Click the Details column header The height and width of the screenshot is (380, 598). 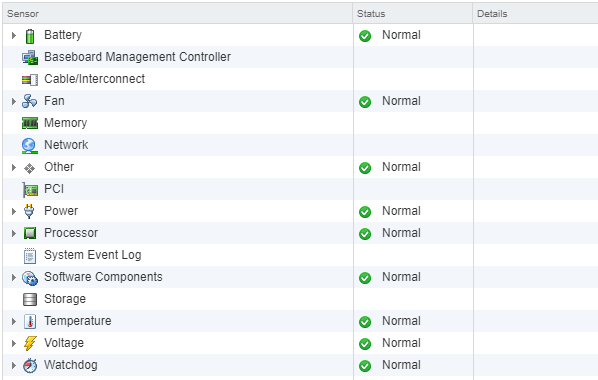point(536,14)
